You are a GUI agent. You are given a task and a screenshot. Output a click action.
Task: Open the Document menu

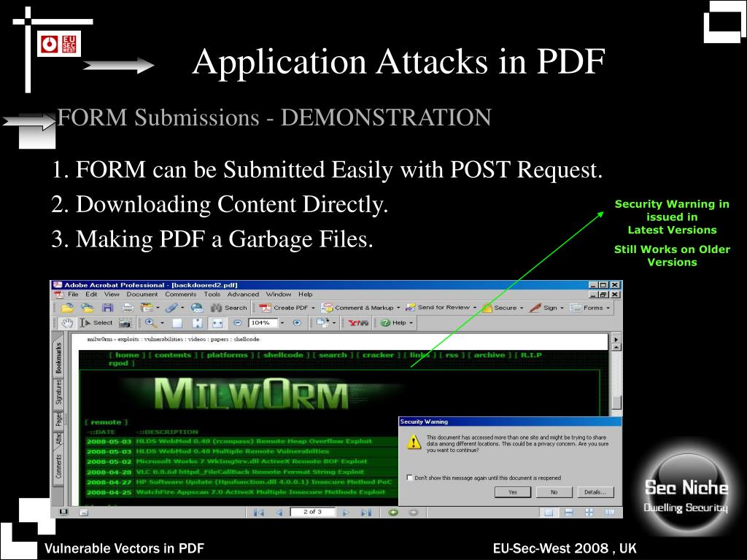142,295
